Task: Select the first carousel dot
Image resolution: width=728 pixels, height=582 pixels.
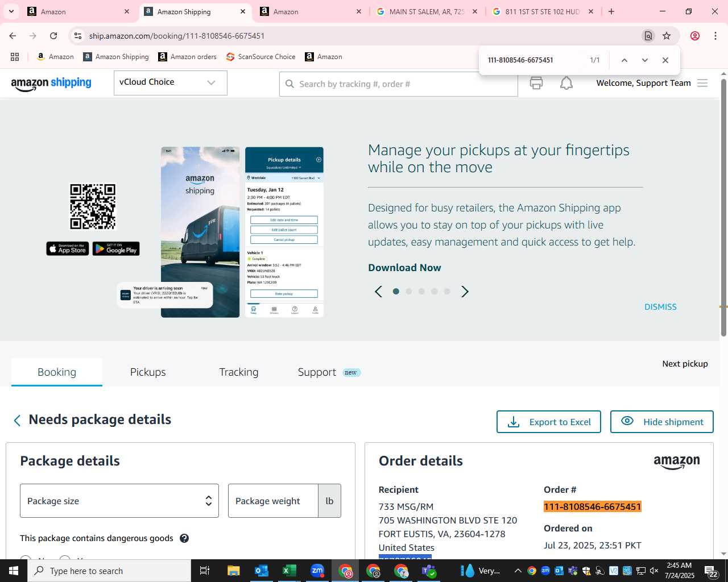Action: [396, 292]
